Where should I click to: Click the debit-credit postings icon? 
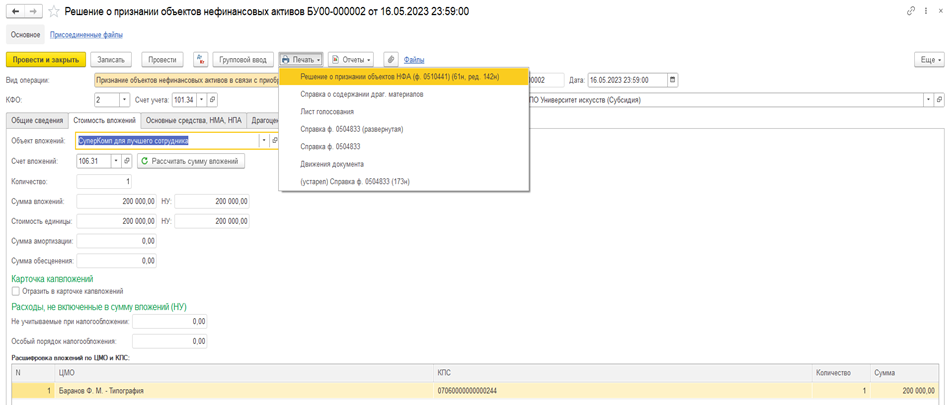coord(201,60)
